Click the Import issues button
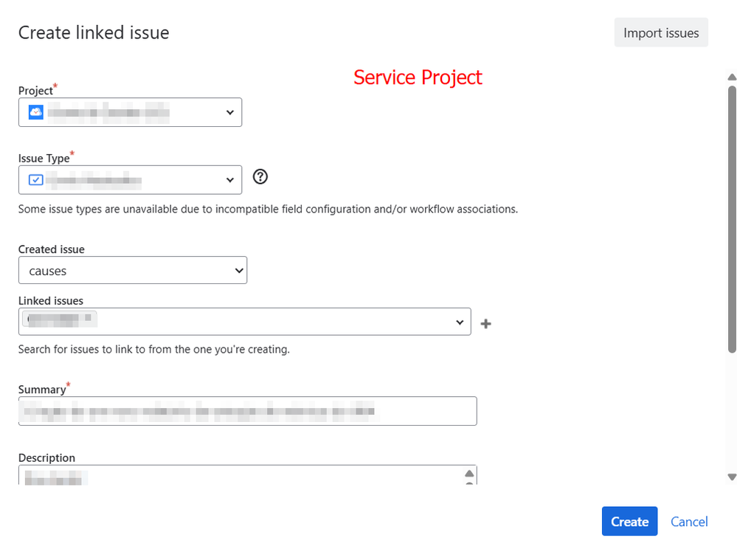The width and height of the screenshot is (737, 560). pyautogui.click(x=661, y=32)
